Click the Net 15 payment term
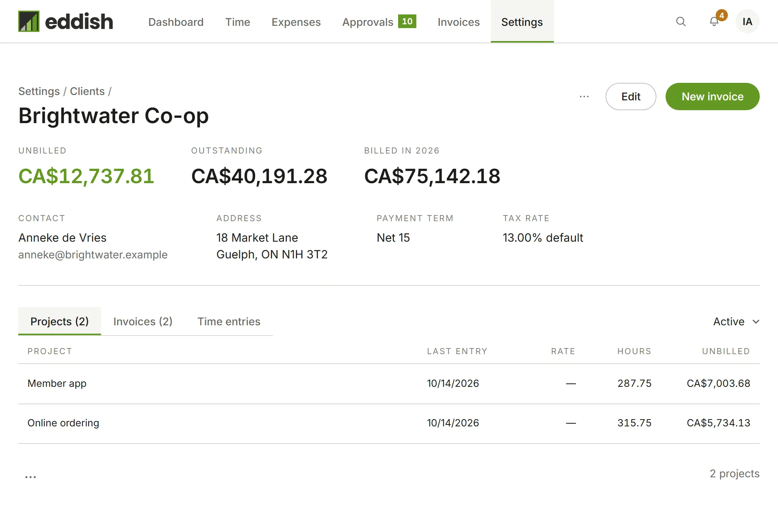The image size is (778, 532). point(393,238)
